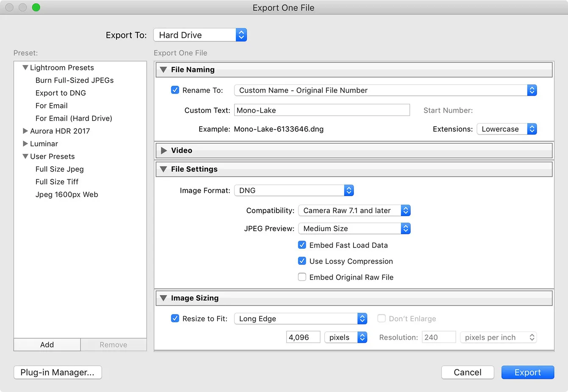Viewport: 568px width, 392px height.
Task: Expand the Aurora HDR 2017 preset folder
Action: pos(25,131)
